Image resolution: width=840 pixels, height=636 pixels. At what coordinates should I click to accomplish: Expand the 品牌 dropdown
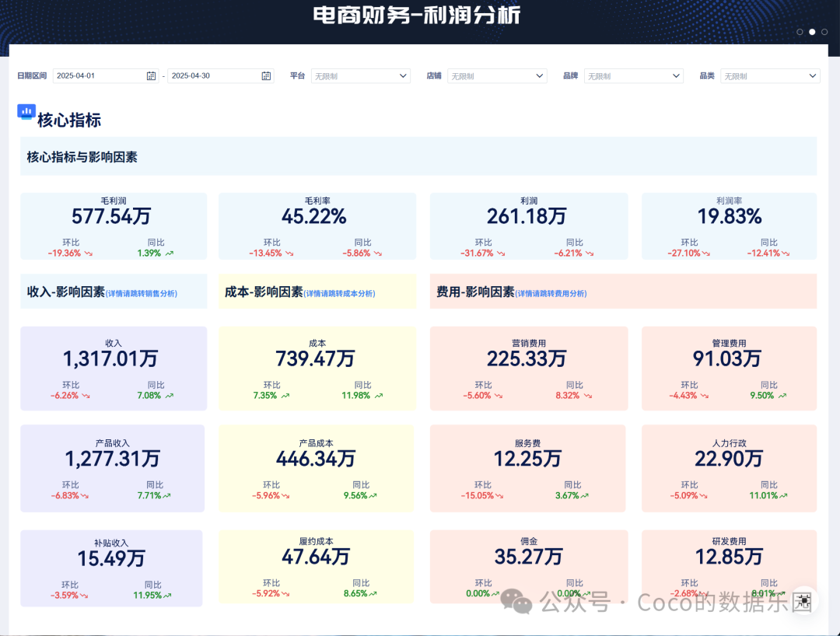click(x=634, y=76)
